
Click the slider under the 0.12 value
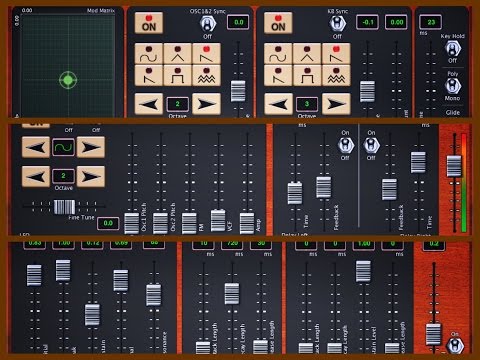coord(92,315)
